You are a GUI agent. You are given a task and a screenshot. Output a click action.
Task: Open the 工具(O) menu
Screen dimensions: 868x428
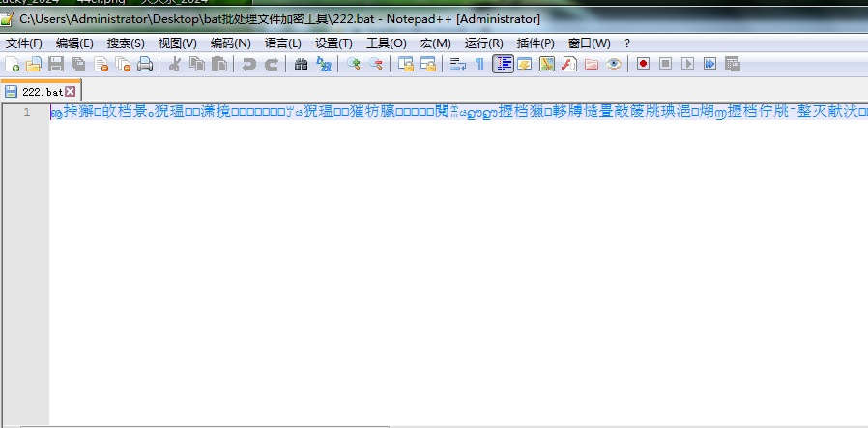pyautogui.click(x=387, y=43)
